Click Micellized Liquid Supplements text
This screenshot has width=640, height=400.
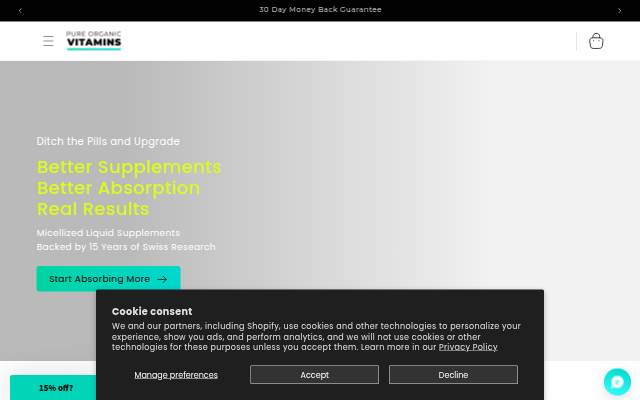point(108,233)
